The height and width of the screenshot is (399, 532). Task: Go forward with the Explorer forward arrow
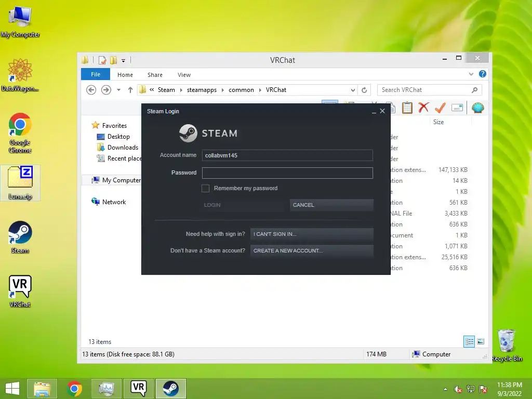click(x=106, y=90)
